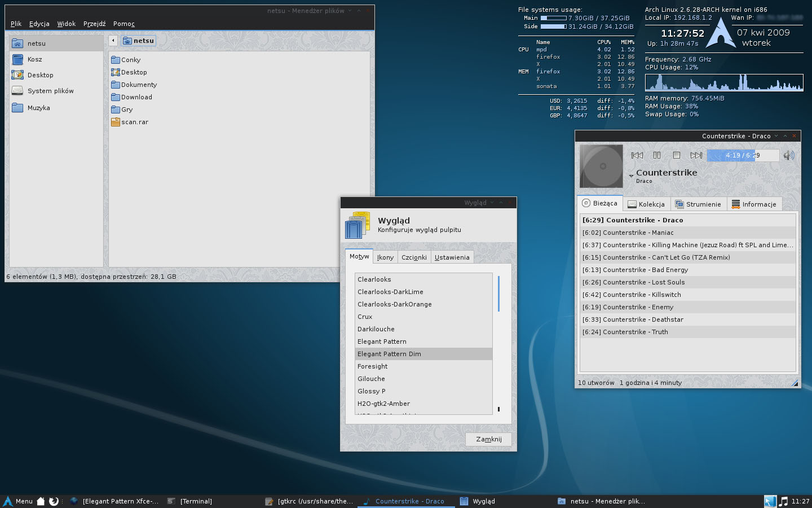Open System plików in the sidebar
Screen dimensions: 812x508
click(x=56, y=91)
